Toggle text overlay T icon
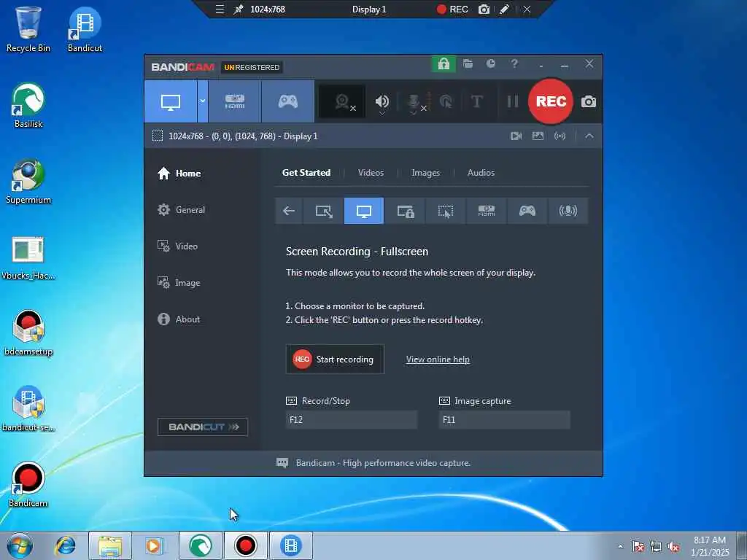Screen dimensions: 747x560 pyautogui.click(x=476, y=101)
